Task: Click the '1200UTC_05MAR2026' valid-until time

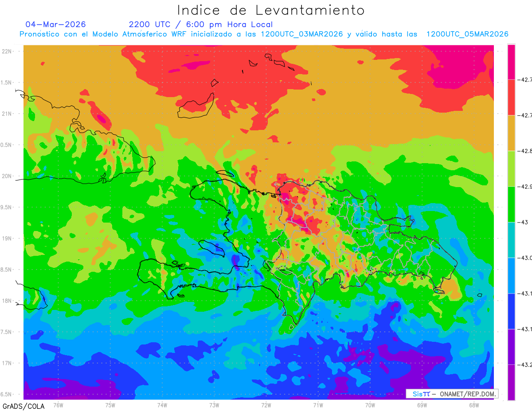Action: click(467, 34)
